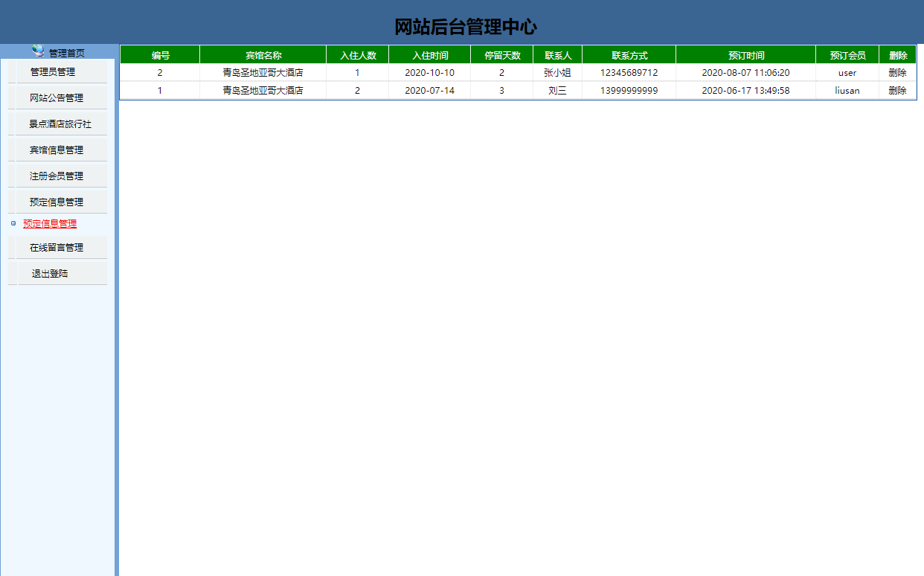Open 宾馆信息管理 section
This screenshot has width=924, height=576.
(x=57, y=149)
